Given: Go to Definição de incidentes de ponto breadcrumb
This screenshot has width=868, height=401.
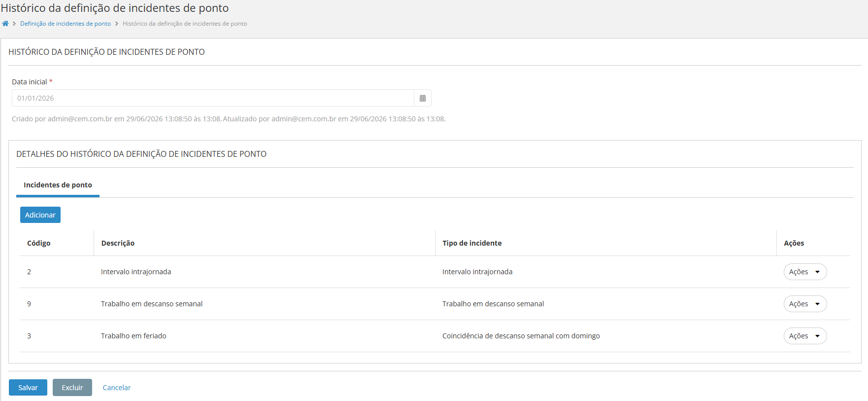Looking at the screenshot, I should [66, 24].
